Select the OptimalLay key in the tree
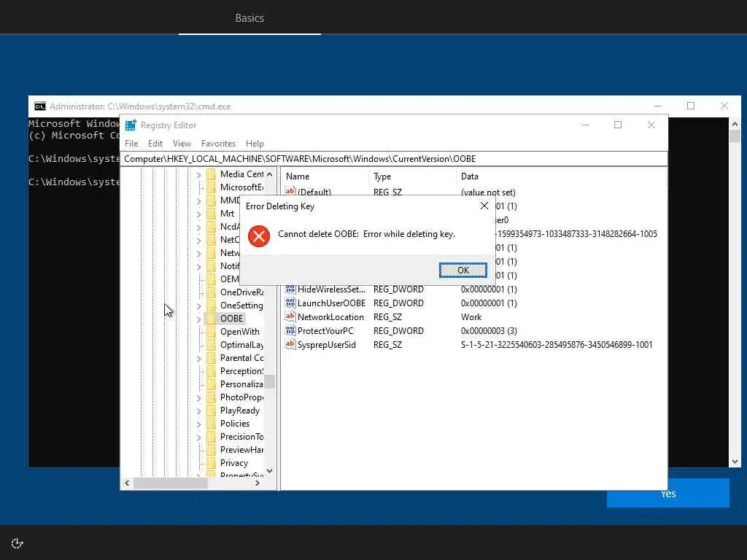The width and height of the screenshot is (747, 560). [x=241, y=345]
